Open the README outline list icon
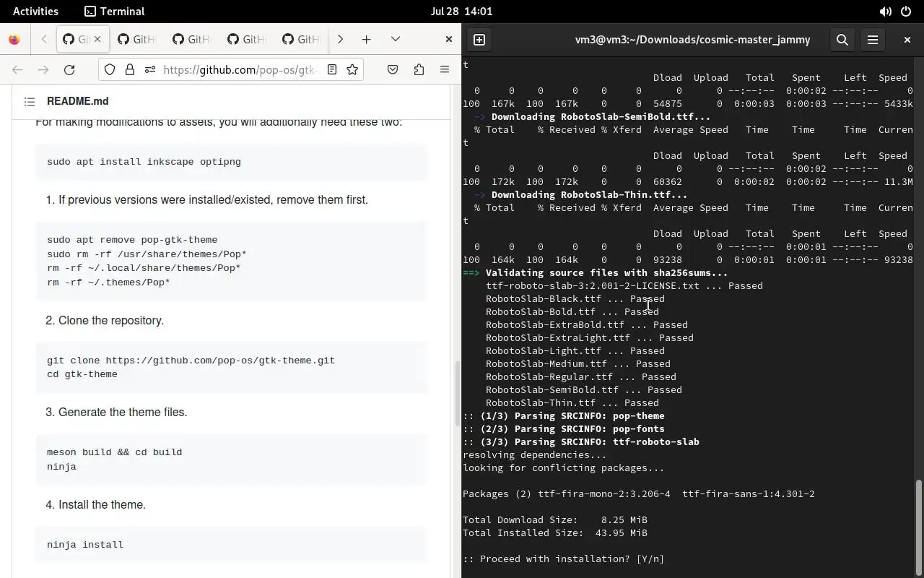Image resolution: width=924 pixels, height=578 pixels. click(x=30, y=102)
